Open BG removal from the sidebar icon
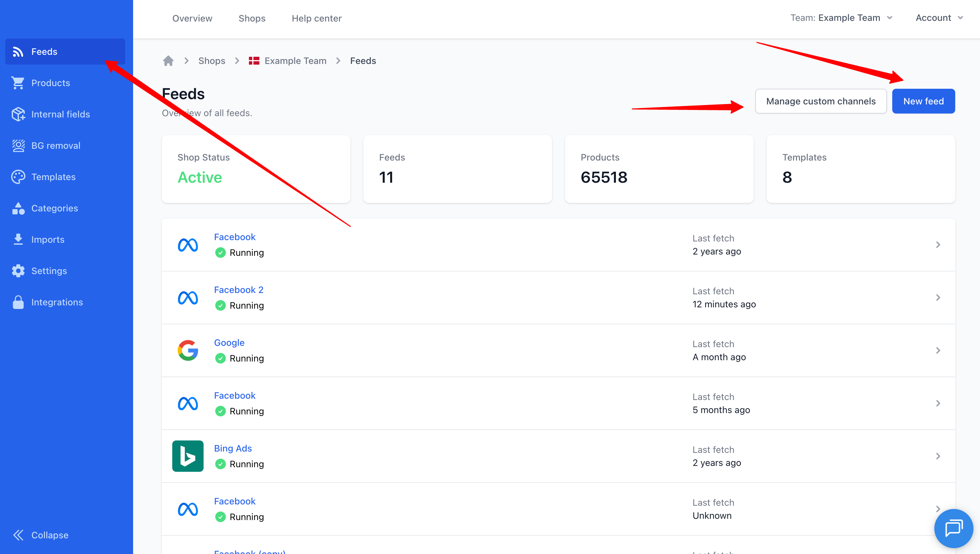Image resolution: width=980 pixels, height=554 pixels. [18, 146]
